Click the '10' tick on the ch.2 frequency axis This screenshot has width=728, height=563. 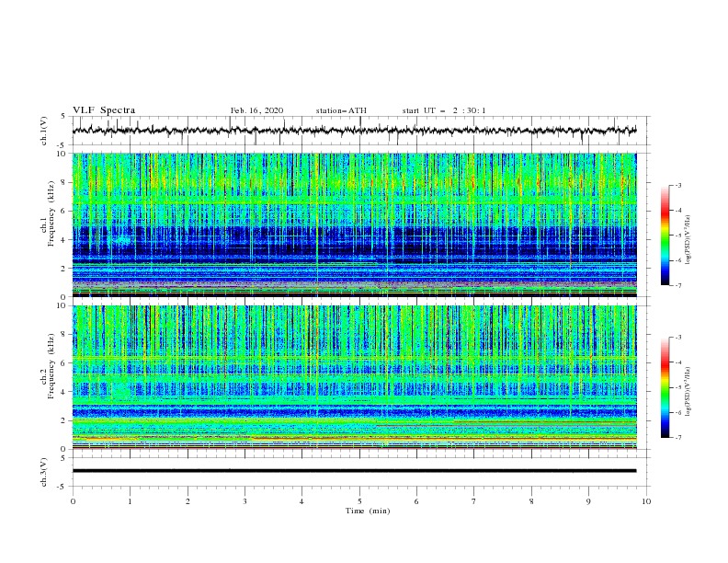[63, 305]
